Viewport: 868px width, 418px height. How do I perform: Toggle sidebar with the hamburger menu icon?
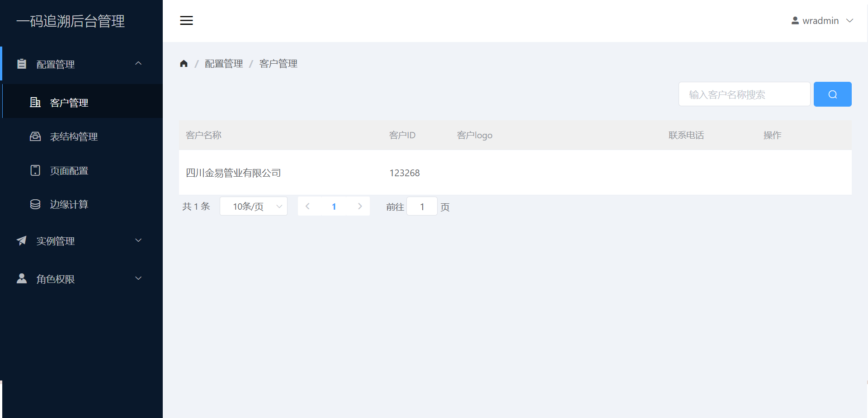186,20
